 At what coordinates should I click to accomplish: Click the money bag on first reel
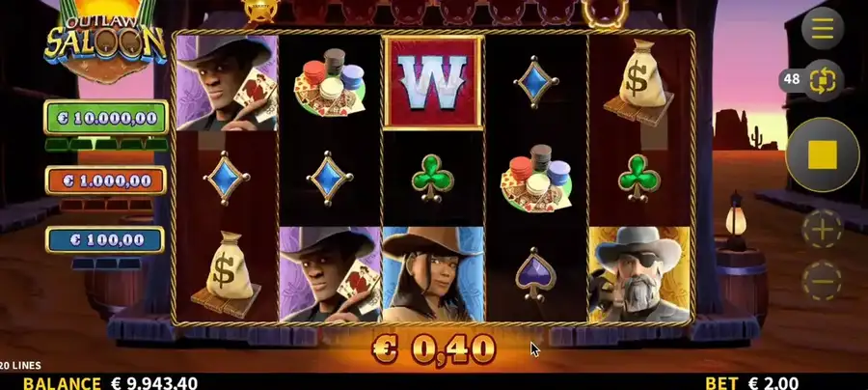pyautogui.click(x=226, y=274)
